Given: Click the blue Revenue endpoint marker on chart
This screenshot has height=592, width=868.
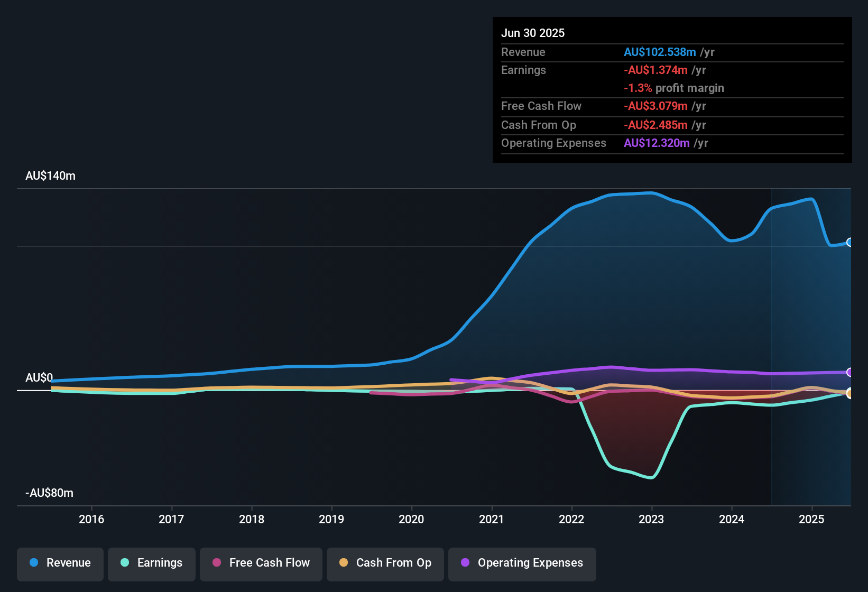Looking at the screenshot, I should coord(850,242).
